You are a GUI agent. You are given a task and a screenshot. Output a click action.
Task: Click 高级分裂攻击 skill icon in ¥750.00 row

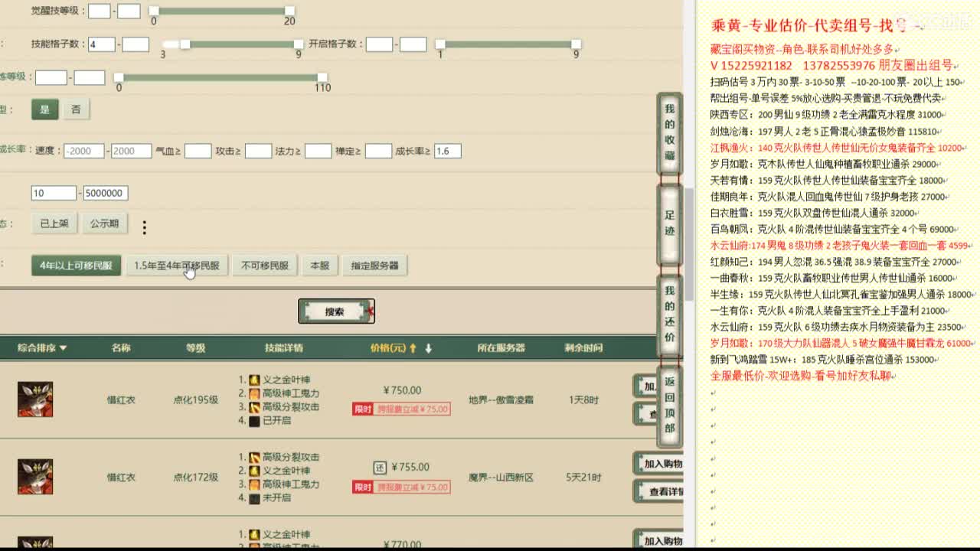[253, 407]
